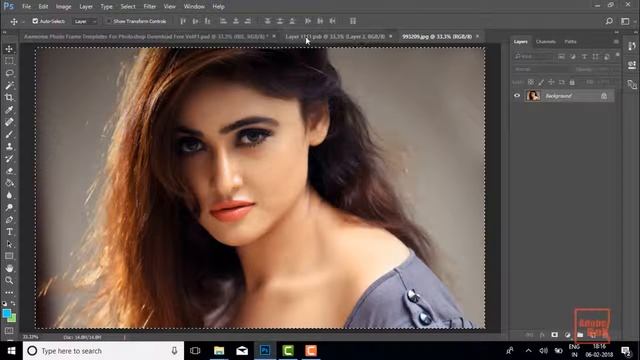Viewport: 640px width, 360px height.
Task: Select the Rectangle shape tool
Action: point(9,256)
